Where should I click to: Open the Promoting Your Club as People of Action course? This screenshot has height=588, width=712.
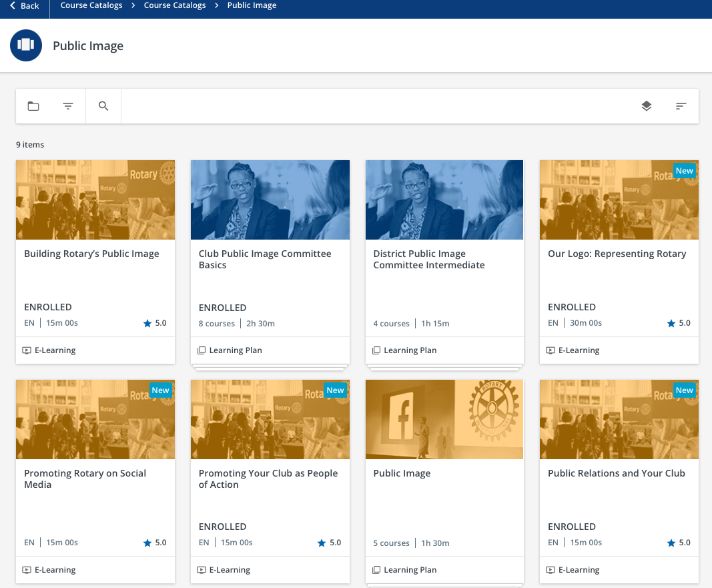click(x=270, y=479)
